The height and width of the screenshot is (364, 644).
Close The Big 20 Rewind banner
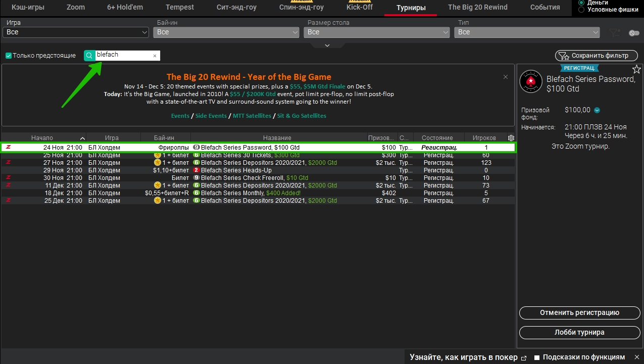coord(506,77)
